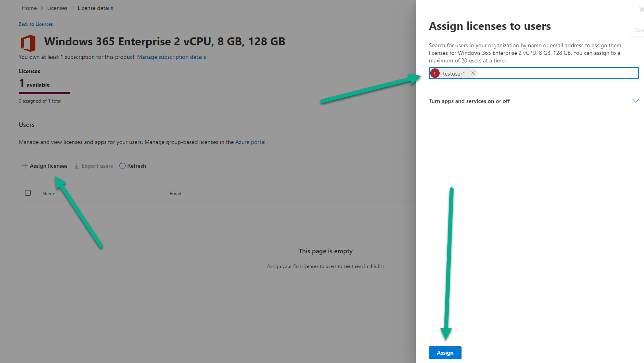This screenshot has height=363, width=644.
Task: Remove testuser1 from the user picker
Action: [x=473, y=73]
